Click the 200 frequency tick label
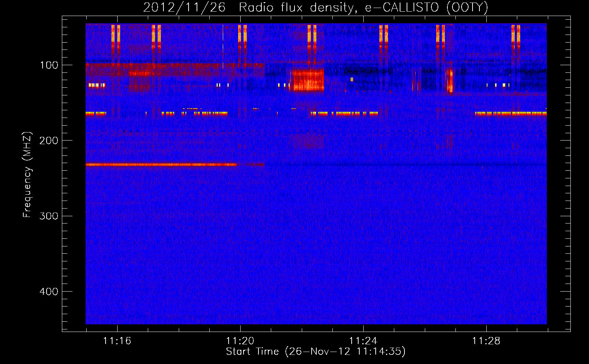589x364 pixels. tap(49, 141)
